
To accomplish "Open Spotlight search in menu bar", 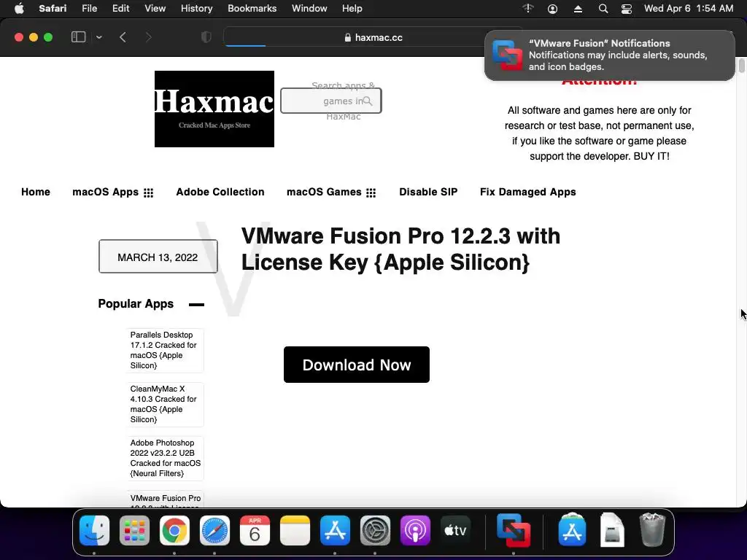I will [603, 9].
